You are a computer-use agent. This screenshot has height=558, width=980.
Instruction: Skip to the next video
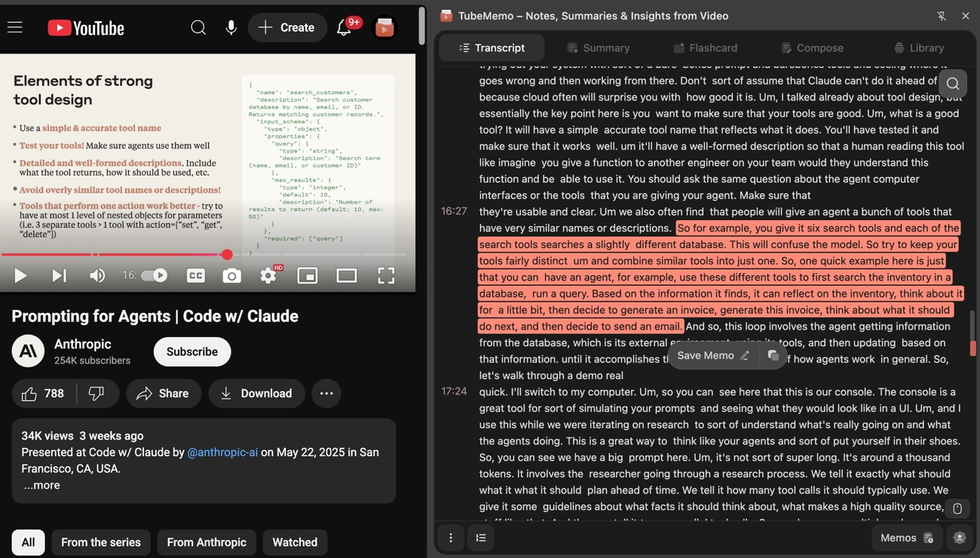[59, 276]
